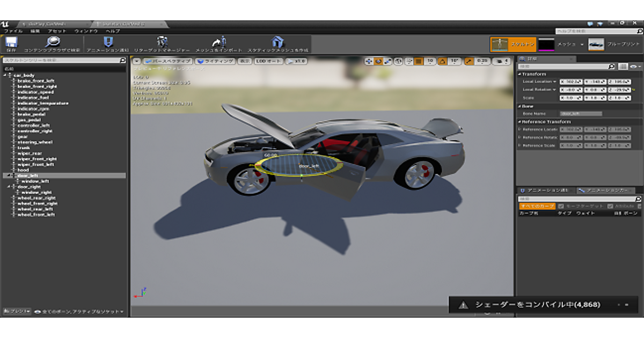Click the Find in Content Browser magnifier icon

tap(53, 43)
